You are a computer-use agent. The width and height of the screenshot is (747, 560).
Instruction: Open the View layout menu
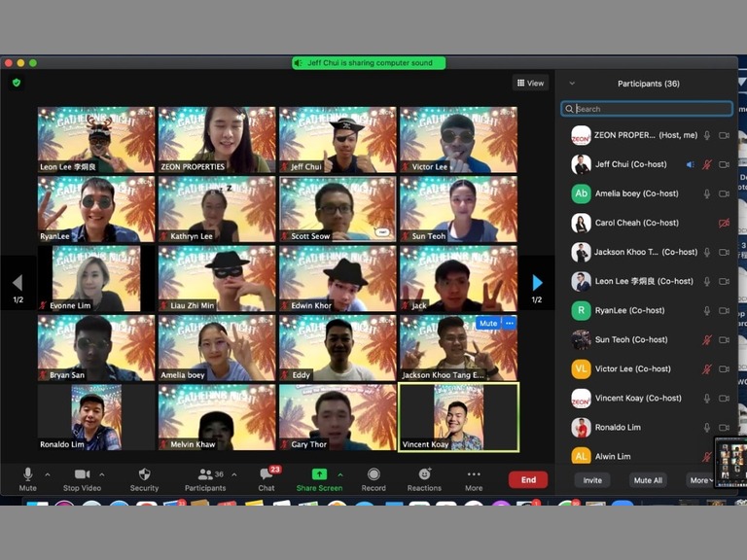click(531, 84)
